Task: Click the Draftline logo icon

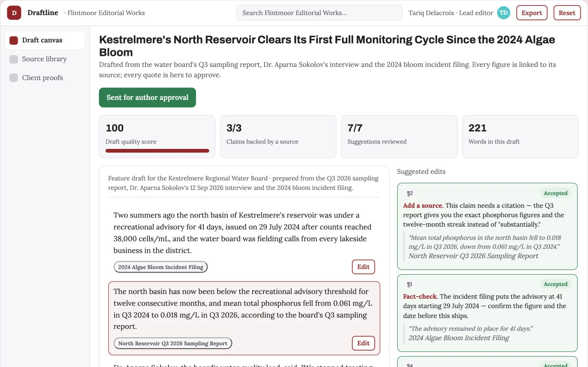Action: [14, 13]
